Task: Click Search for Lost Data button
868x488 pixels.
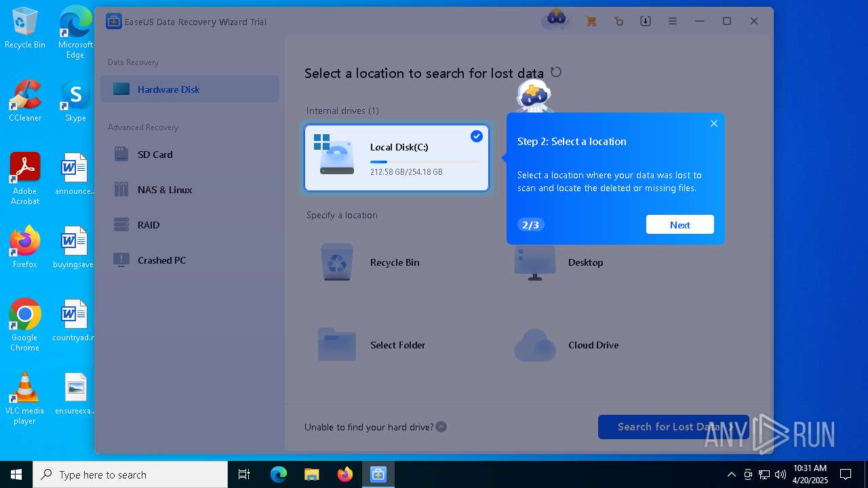Action: coord(673,427)
